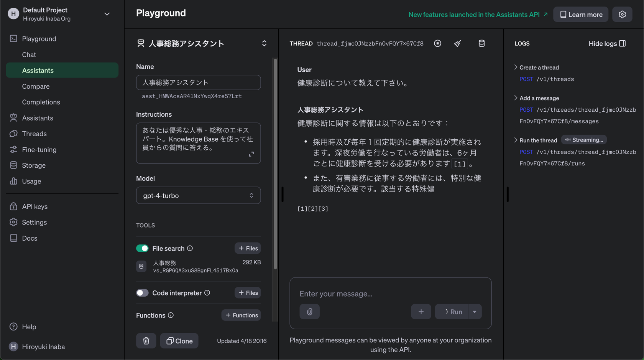This screenshot has height=360, width=644.
Task: Click the robot icon beside assistant title
Action: [141, 43]
